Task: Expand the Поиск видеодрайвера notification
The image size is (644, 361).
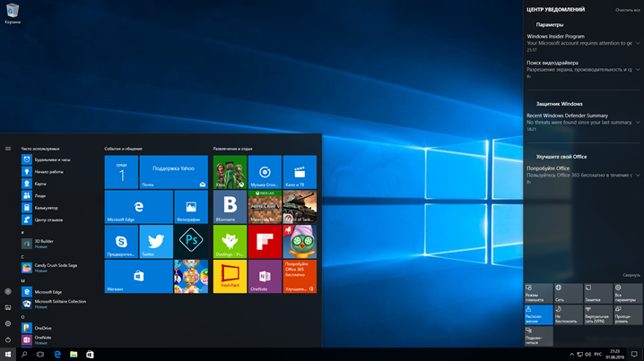Action: 638,70
